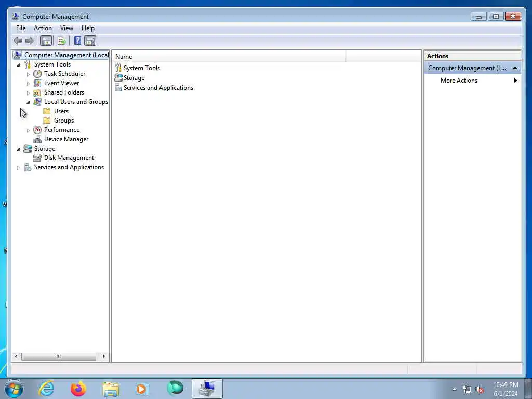Toggle Show/Hide Console Tree toolbar icon
This screenshot has height=399, width=532.
click(46, 41)
